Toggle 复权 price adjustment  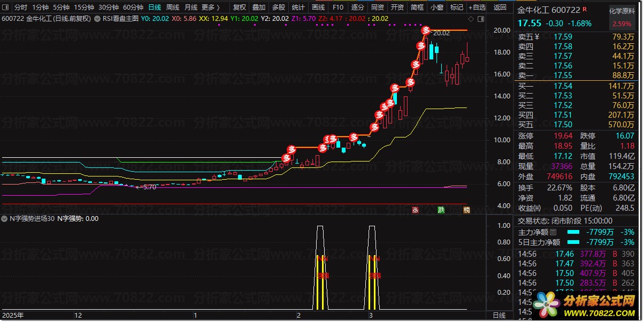240,7
